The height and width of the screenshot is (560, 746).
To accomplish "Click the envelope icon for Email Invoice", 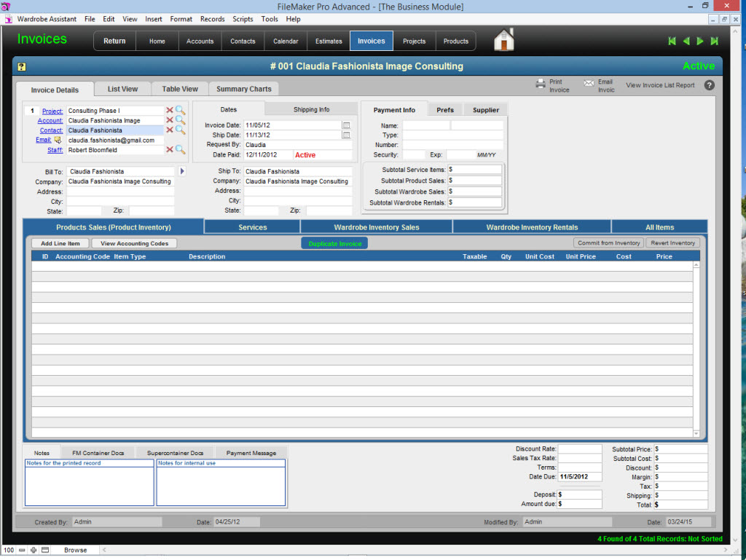I will (589, 83).
